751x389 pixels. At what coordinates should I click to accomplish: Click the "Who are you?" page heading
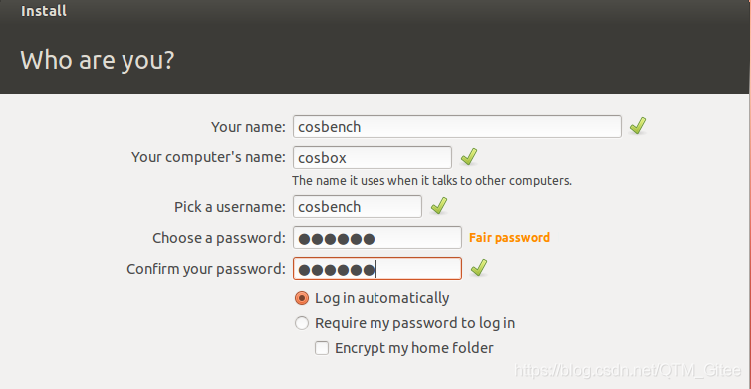click(97, 61)
